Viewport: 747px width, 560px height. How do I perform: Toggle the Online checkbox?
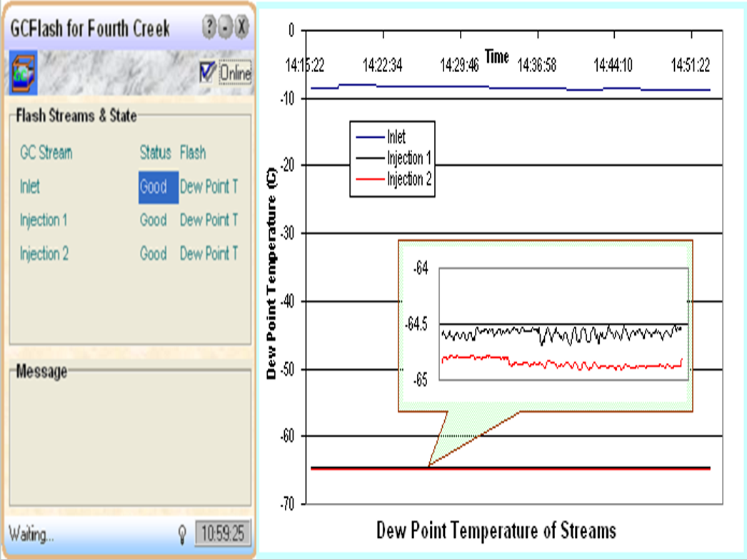coord(208,71)
